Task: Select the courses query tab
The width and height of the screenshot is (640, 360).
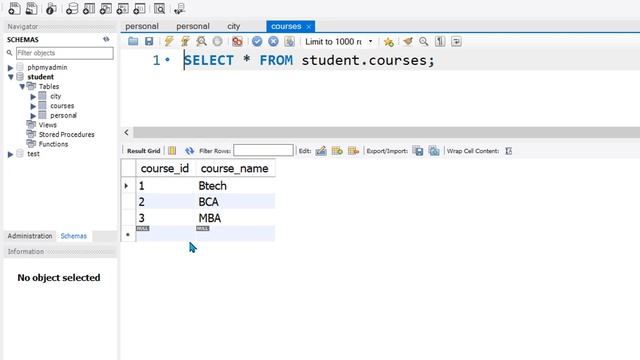Action: pyautogui.click(x=286, y=26)
